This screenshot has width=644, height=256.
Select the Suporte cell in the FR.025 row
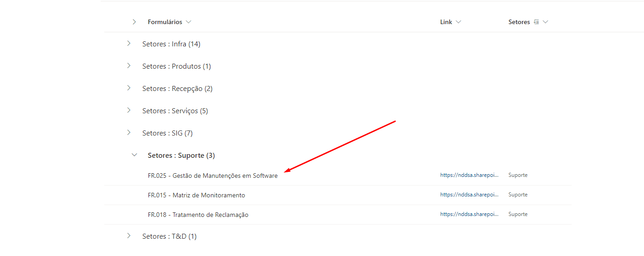coord(518,175)
